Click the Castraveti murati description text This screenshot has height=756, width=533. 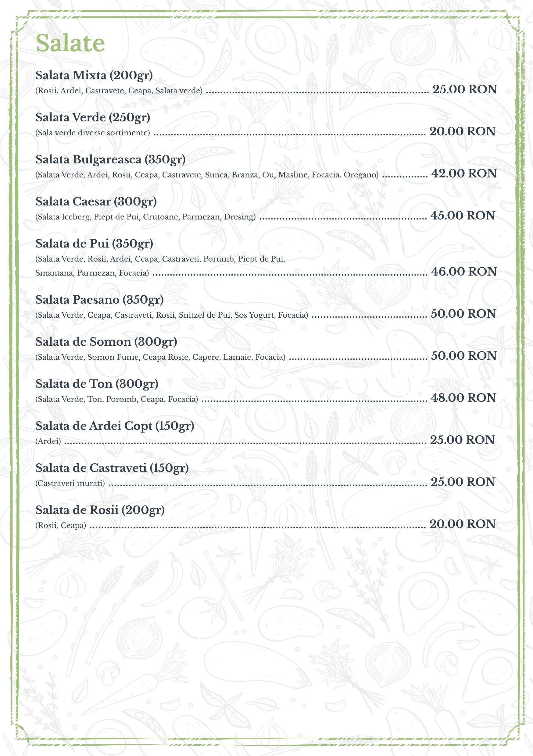[x=70, y=483]
